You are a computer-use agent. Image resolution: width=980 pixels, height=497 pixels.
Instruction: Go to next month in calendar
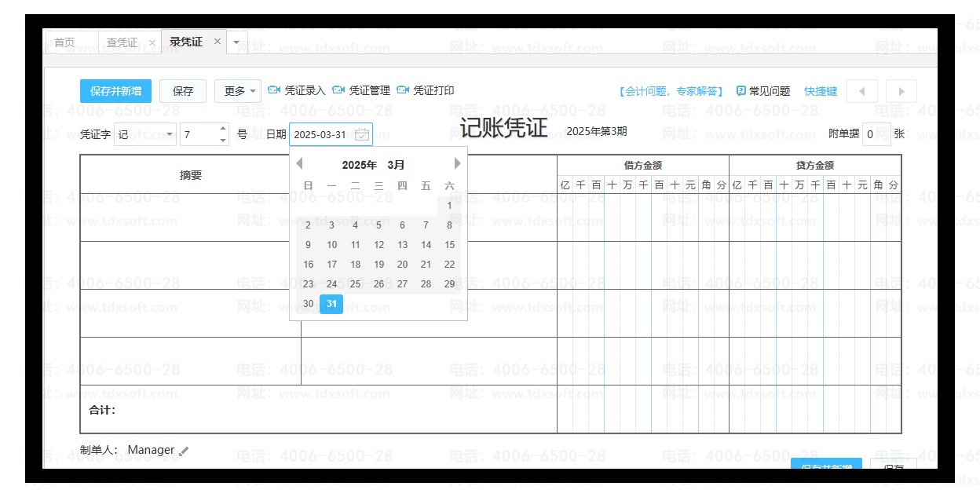click(x=458, y=164)
